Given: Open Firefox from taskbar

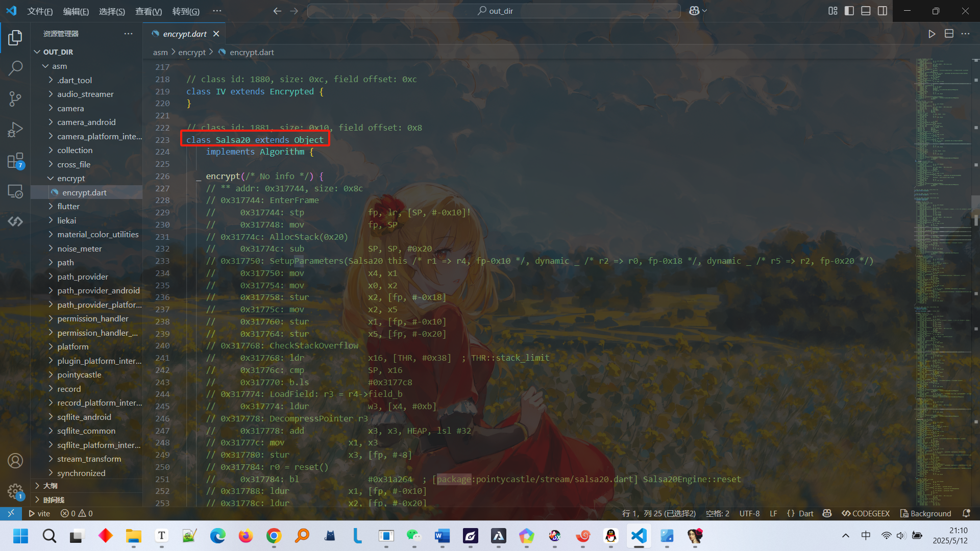Looking at the screenshot, I should click(x=246, y=536).
